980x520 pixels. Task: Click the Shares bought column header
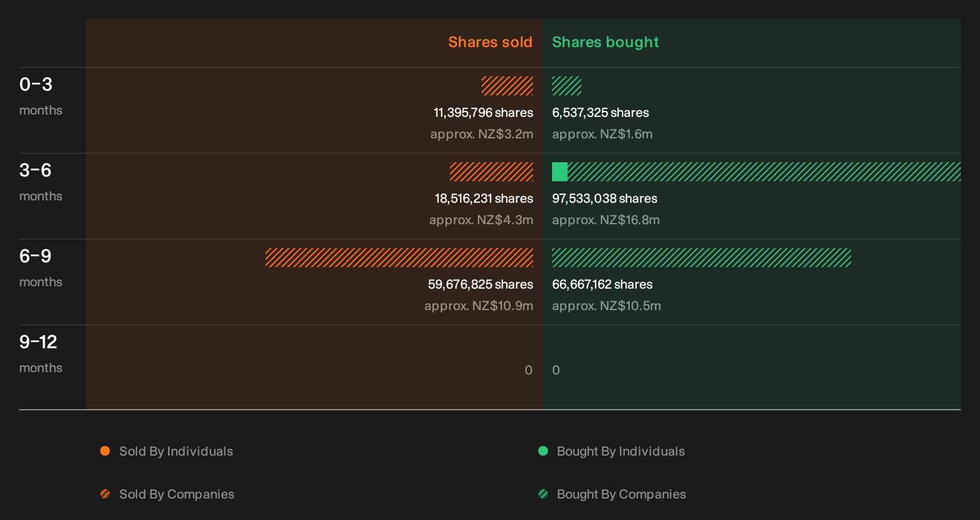(x=605, y=42)
